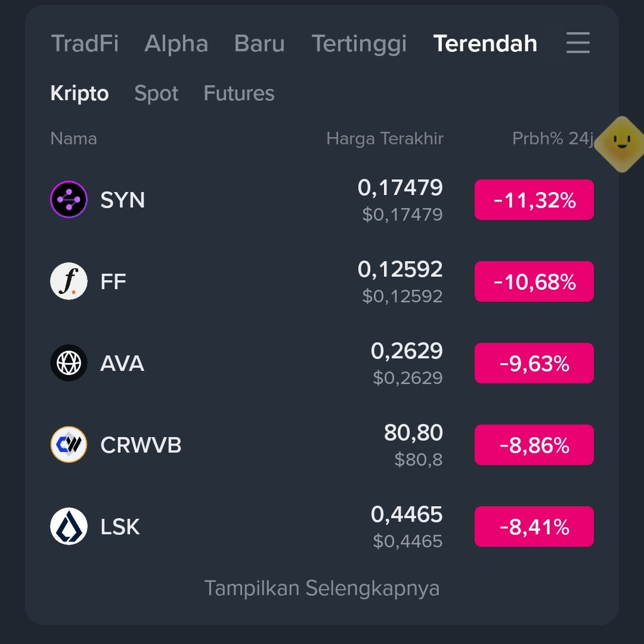This screenshot has width=644, height=644.
Task: Select the Futures sub-tab
Action: pos(239,93)
